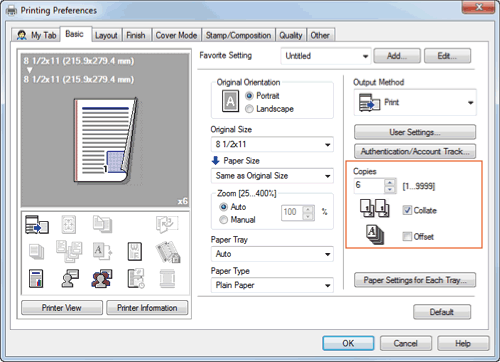This screenshot has height=362, width=500.
Task: Click the Copies number field
Action: tap(369, 186)
